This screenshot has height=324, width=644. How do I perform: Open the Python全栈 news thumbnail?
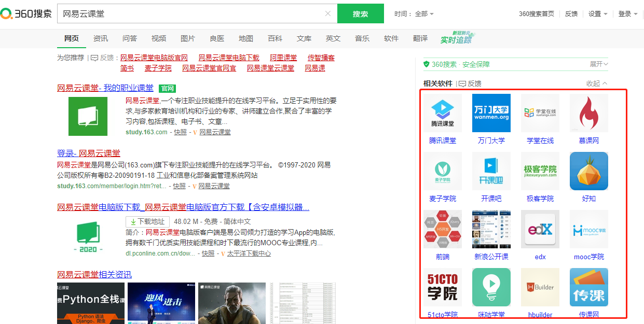tap(91, 303)
